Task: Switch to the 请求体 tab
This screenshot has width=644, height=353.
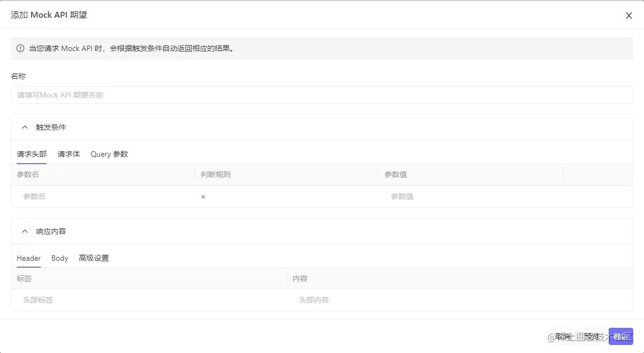Action: click(x=69, y=154)
